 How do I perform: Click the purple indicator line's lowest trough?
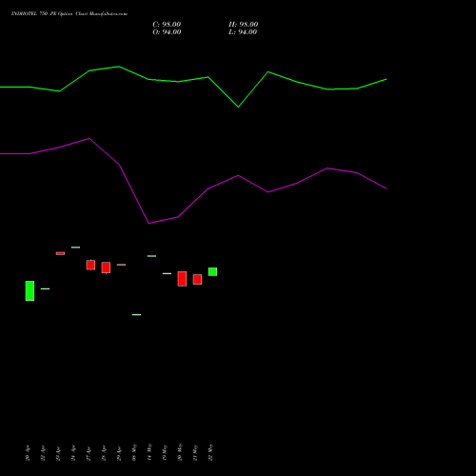[x=149, y=223]
